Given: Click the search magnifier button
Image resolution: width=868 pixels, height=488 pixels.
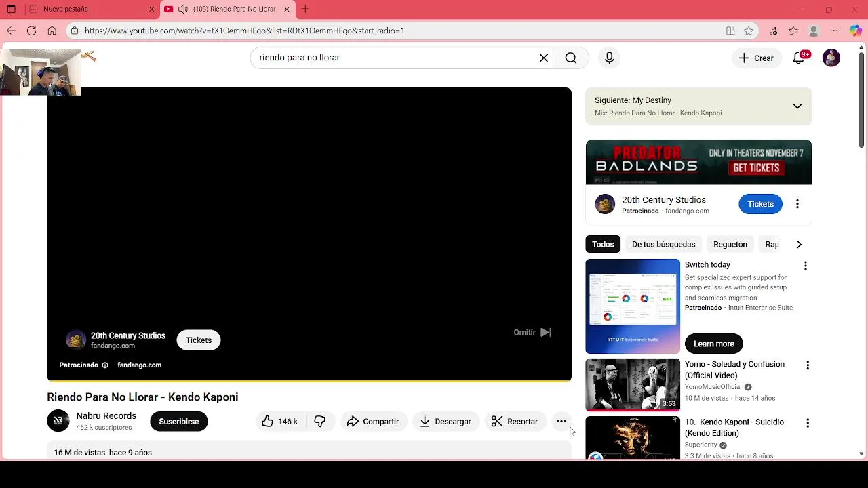Looking at the screenshot, I should (571, 58).
